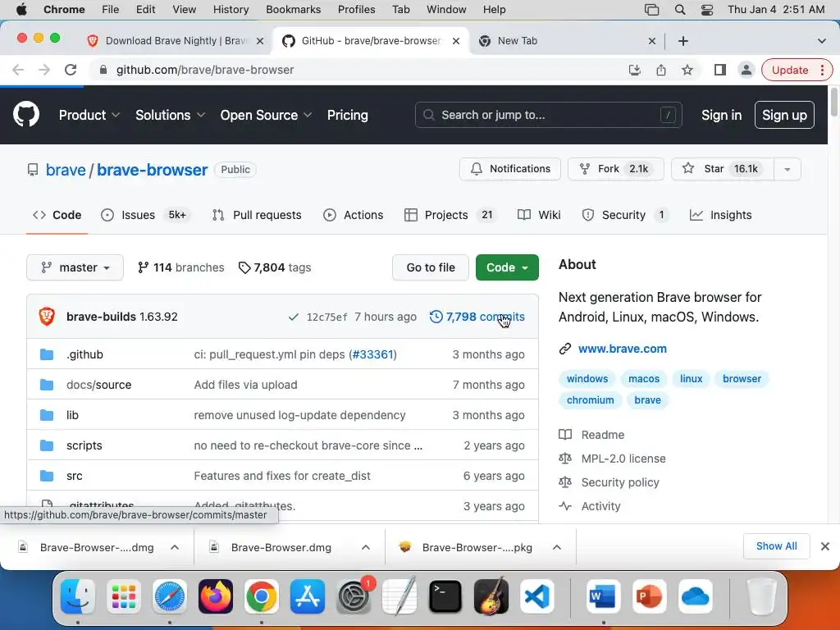Switch to the Pull requests tab
Viewport: 840px width, 630px height.
(257, 215)
